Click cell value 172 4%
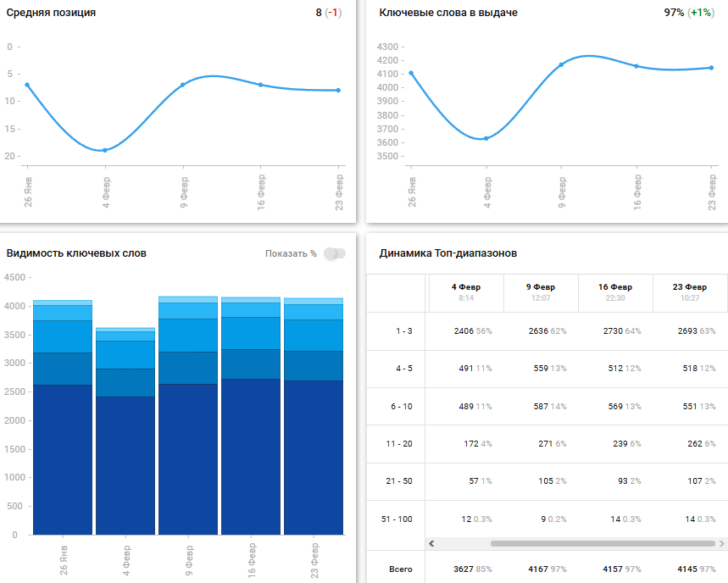The width and height of the screenshot is (728, 583). 478,444
